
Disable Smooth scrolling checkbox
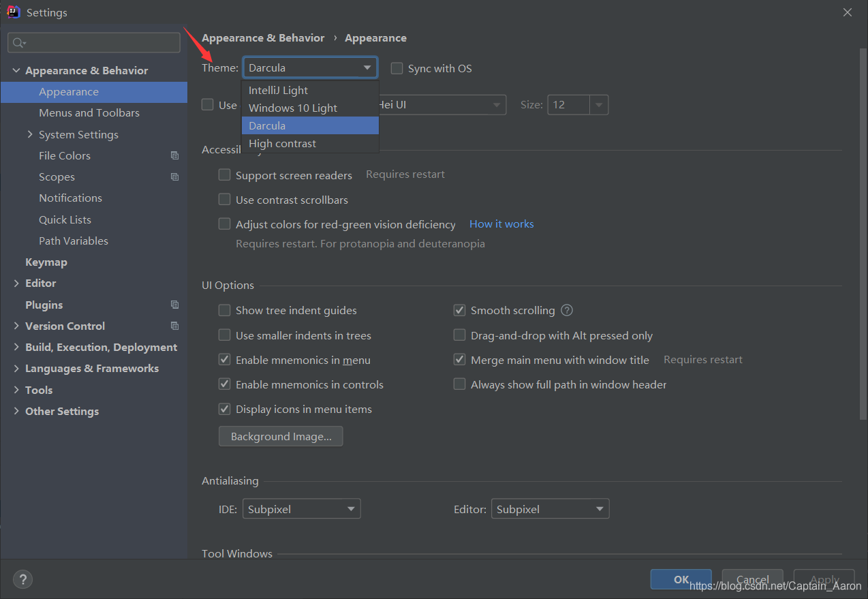[x=459, y=310]
